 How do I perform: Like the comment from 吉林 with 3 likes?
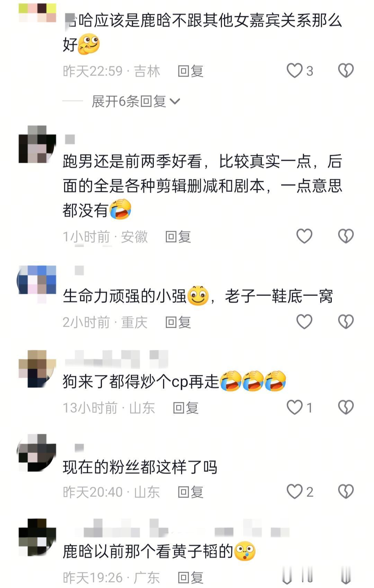pos(295,71)
